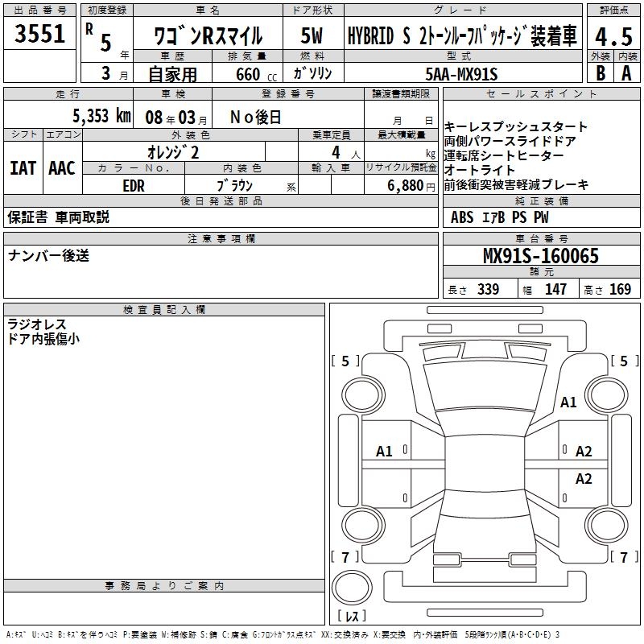Viewport: 644px width, 644px height.
Task: Select the 出品番号 header label
Action: pyautogui.click(x=39, y=10)
